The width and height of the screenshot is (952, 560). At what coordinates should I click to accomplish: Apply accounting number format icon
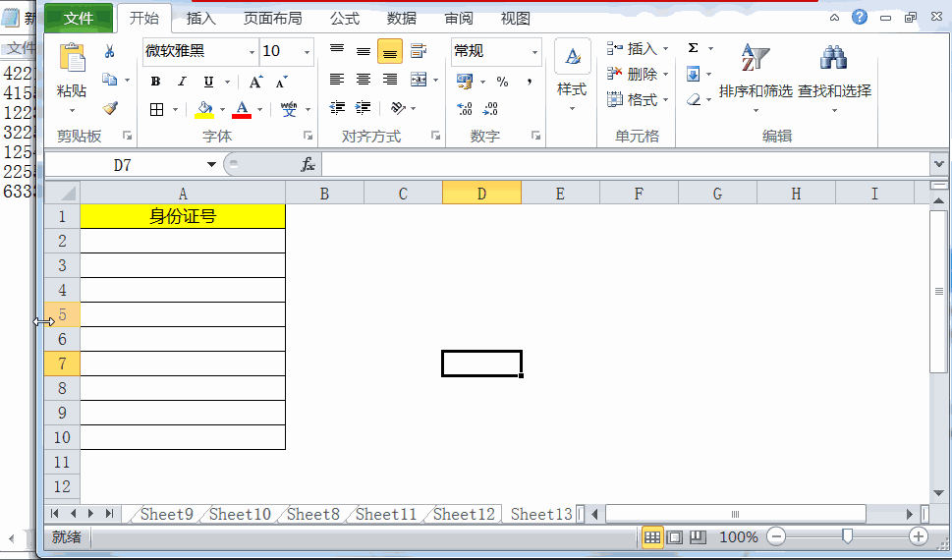pyautogui.click(x=465, y=81)
